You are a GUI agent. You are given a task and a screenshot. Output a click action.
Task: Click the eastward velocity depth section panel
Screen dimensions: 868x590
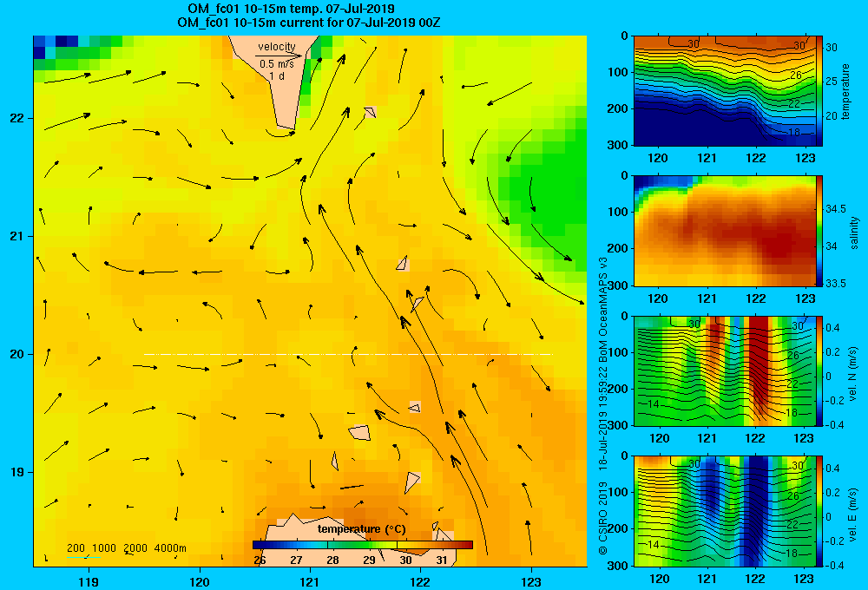click(x=725, y=511)
